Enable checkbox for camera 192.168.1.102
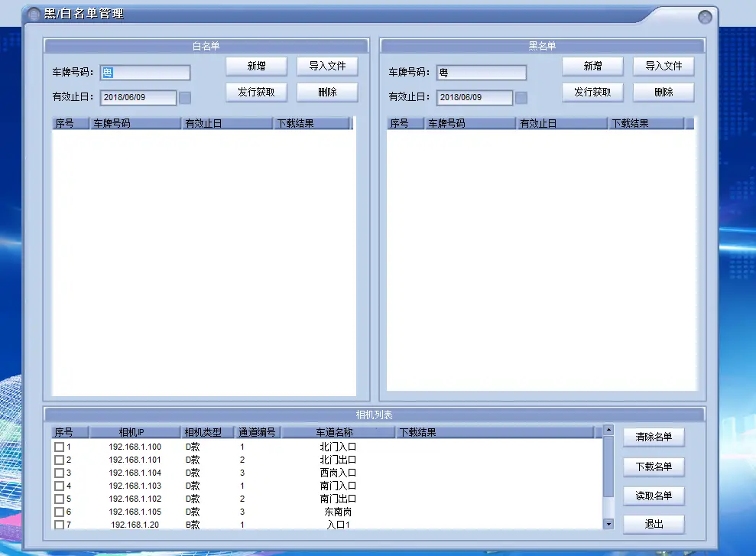756x556 pixels. (x=59, y=499)
